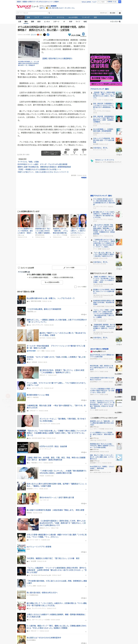The height and width of the screenshot is (644, 138).
Task: Open the ChatGPT 速習講座 advertisement banner
Action: click(106, 70)
